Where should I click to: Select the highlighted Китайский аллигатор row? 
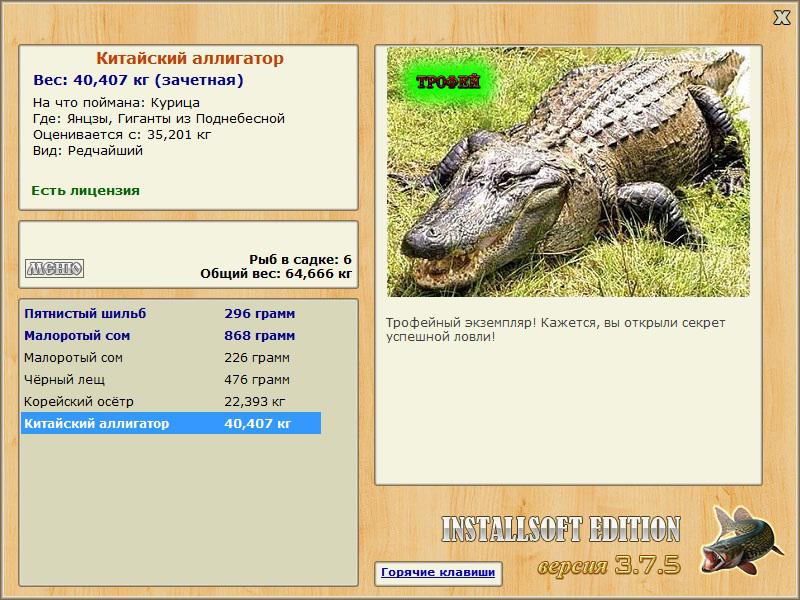point(171,423)
